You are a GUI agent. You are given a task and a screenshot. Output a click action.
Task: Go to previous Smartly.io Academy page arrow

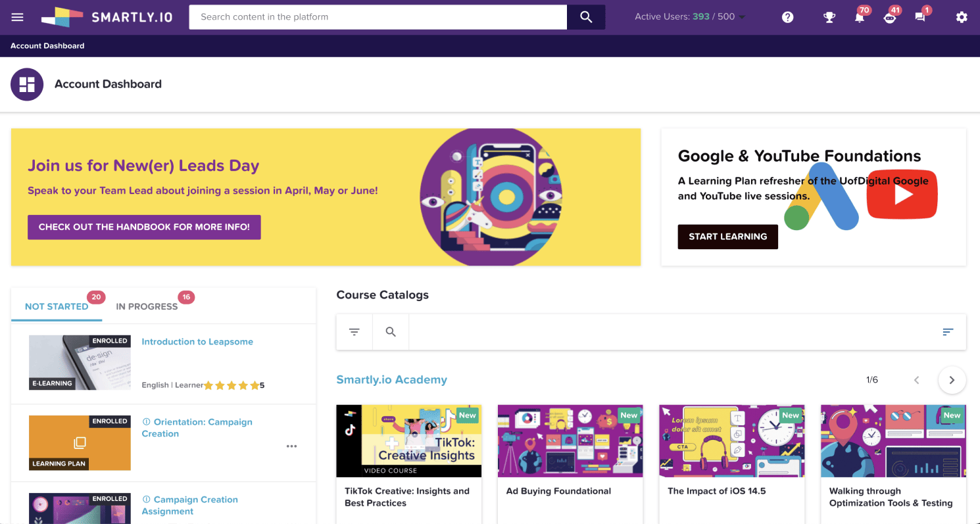click(x=916, y=380)
